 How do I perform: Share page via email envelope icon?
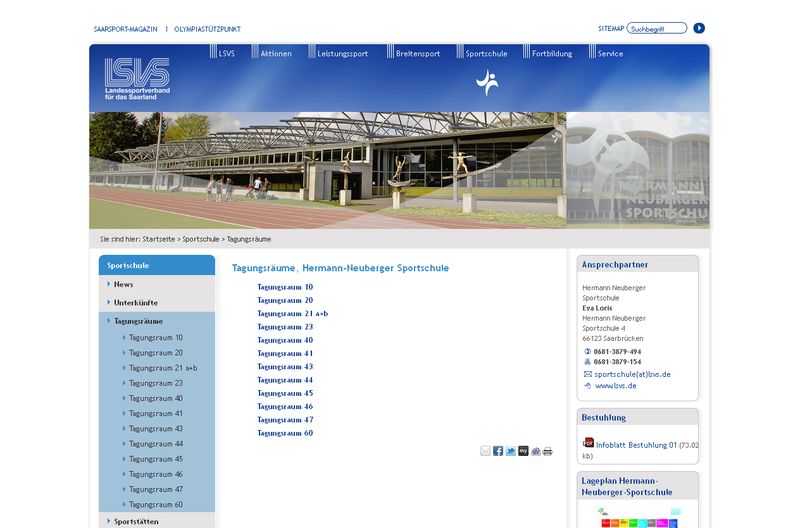(486, 451)
